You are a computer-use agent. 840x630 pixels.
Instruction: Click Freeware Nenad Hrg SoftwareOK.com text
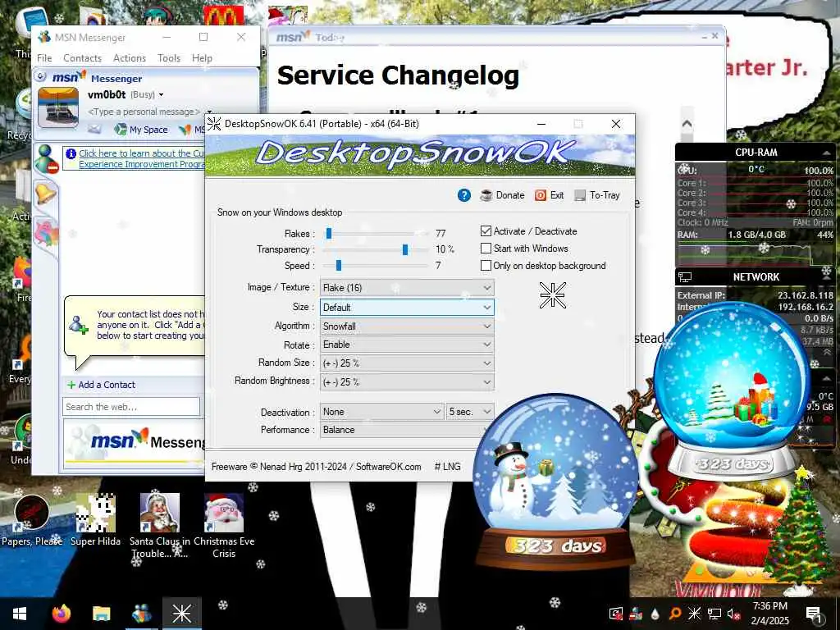tap(316, 467)
